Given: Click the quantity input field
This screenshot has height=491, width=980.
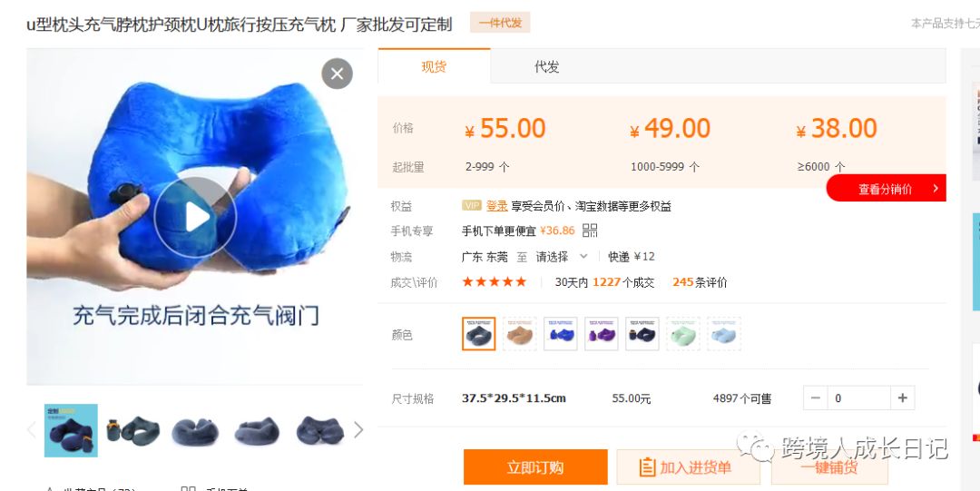Looking at the screenshot, I should pos(858,398).
